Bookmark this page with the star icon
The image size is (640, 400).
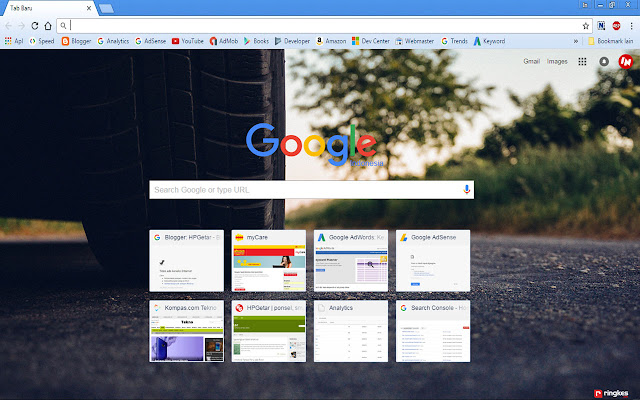(586, 26)
